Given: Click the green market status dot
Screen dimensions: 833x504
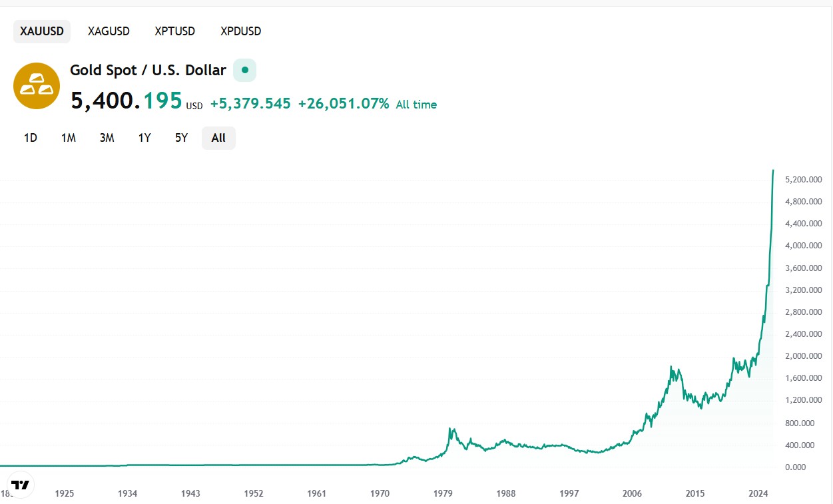Looking at the screenshot, I should click(244, 70).
